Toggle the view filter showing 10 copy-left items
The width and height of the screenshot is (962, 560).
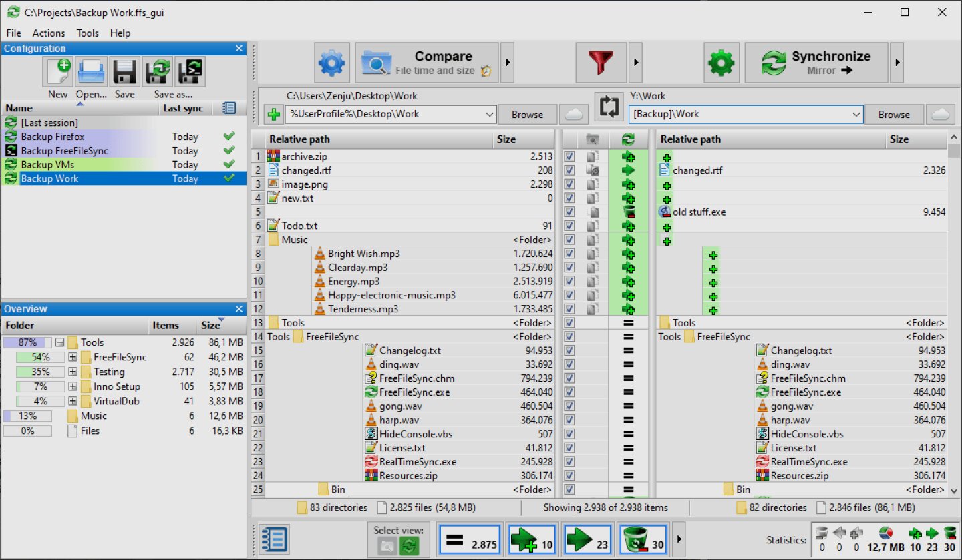pyautogui.click(x=531, y=539)
